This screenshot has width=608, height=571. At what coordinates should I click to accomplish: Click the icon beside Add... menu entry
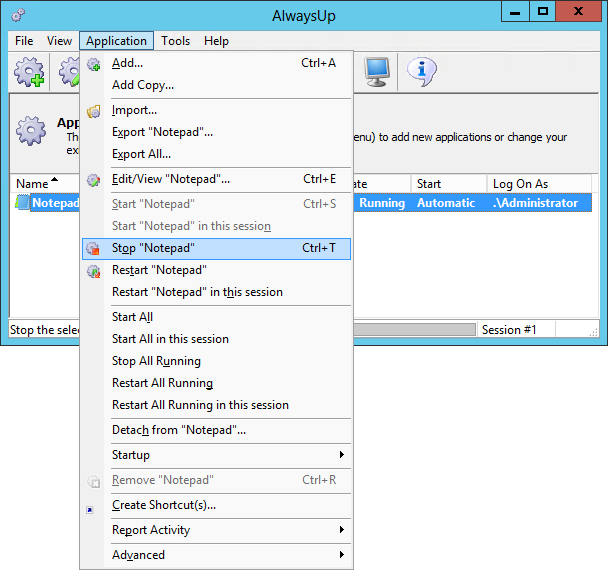(x=93, y=64)
